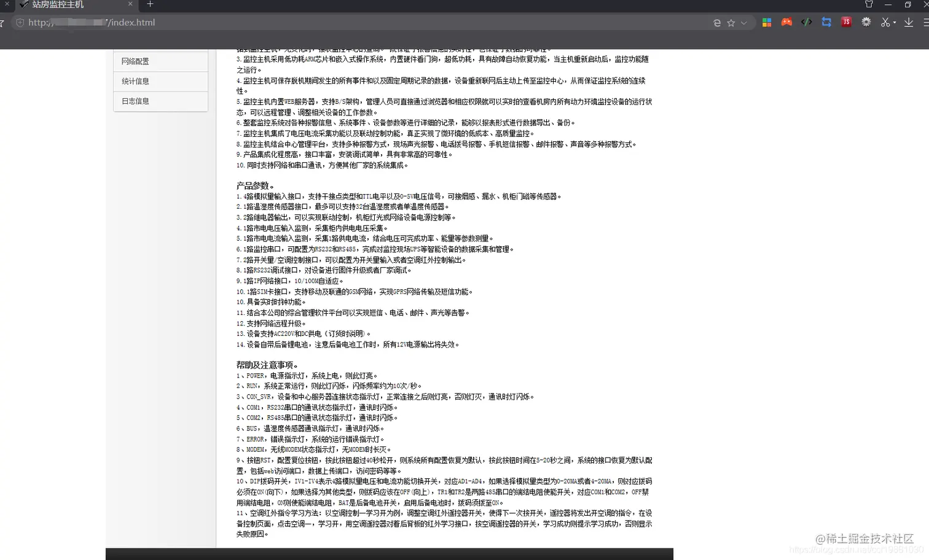Open the browser hamburger menu
The image size is (929, 560).
point(926,23)
